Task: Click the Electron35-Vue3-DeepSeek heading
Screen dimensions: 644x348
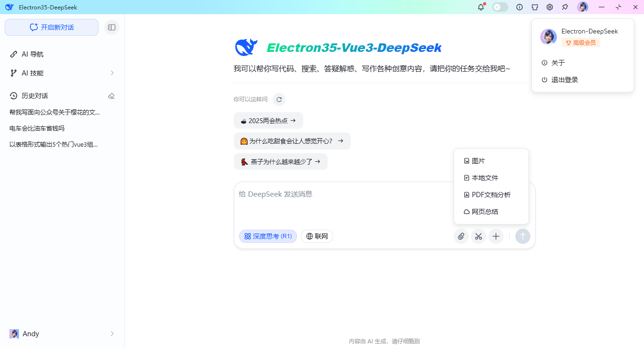Action: point(354,48)
